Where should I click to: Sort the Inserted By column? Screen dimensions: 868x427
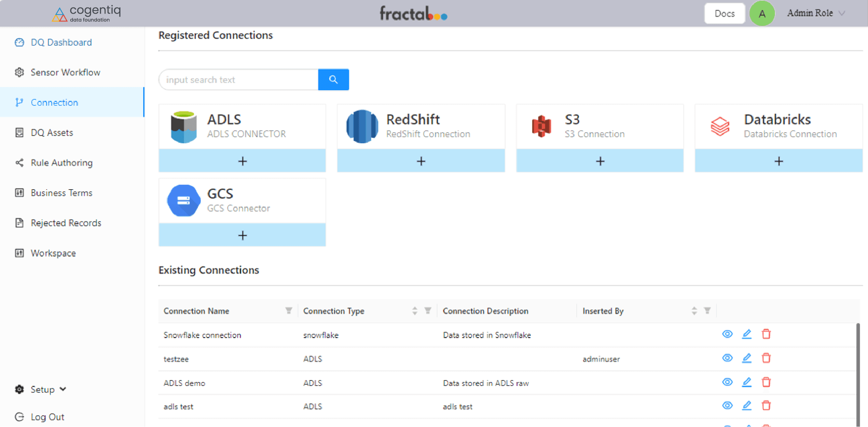[694, 311]
